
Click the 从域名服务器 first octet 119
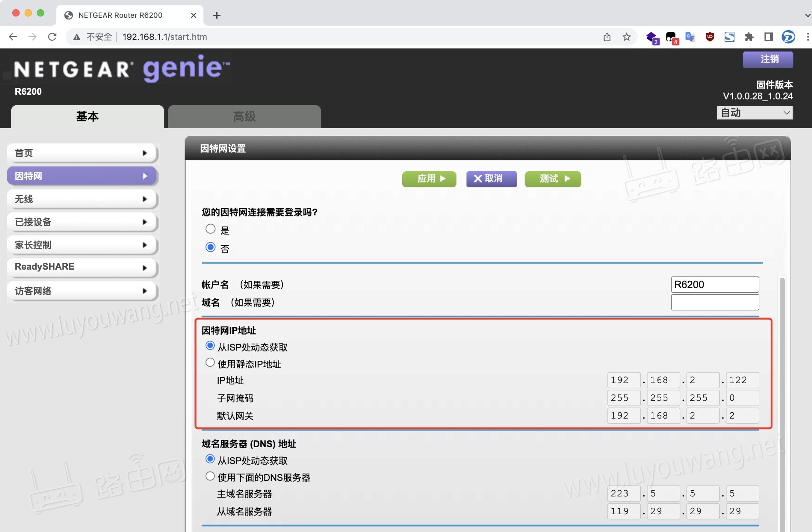coord(624,511)
